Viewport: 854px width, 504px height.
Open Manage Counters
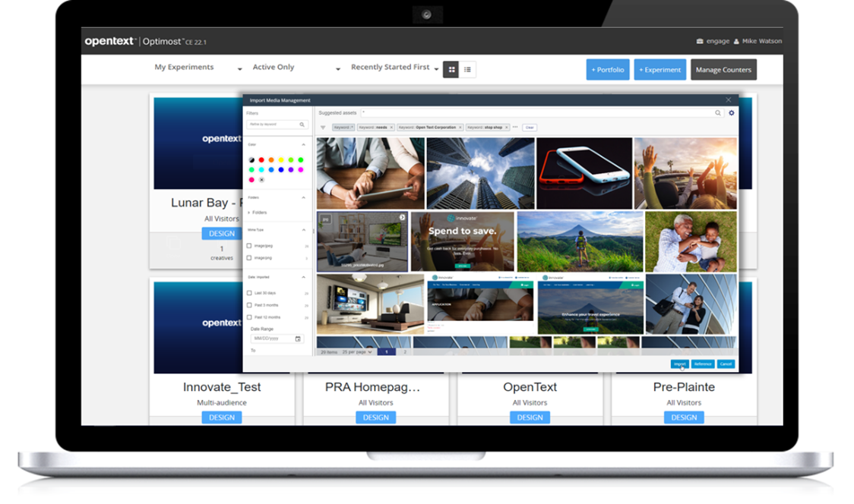tap(723, 70)
